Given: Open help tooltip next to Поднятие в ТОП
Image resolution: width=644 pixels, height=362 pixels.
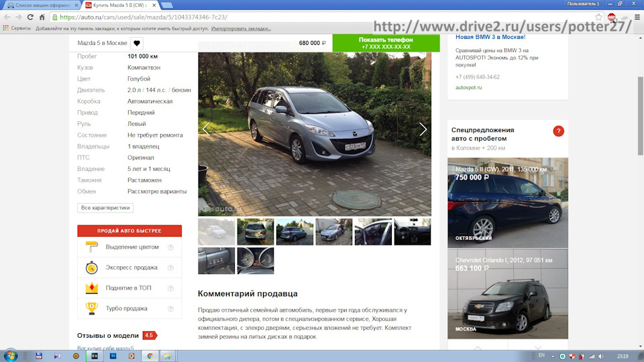Looking at the screenshot, I should [x=170, y=288].
